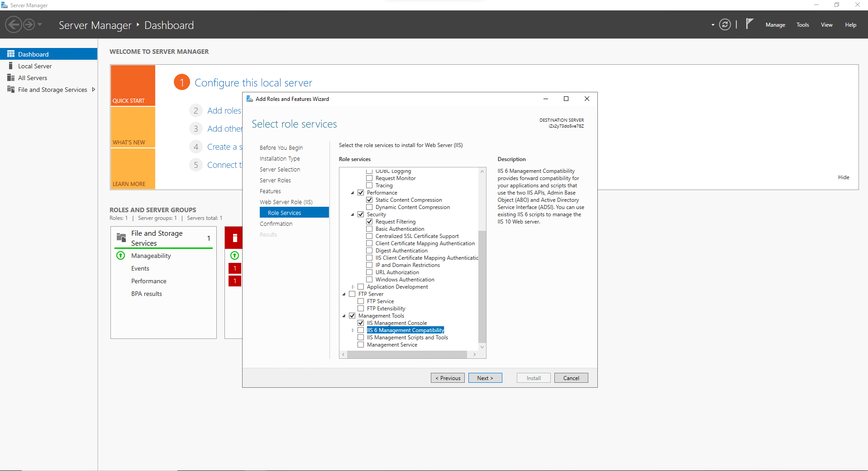Select IIS Management Scripts and Tools row
This screenshot has width=868, height=471.
tap(407, 338)
